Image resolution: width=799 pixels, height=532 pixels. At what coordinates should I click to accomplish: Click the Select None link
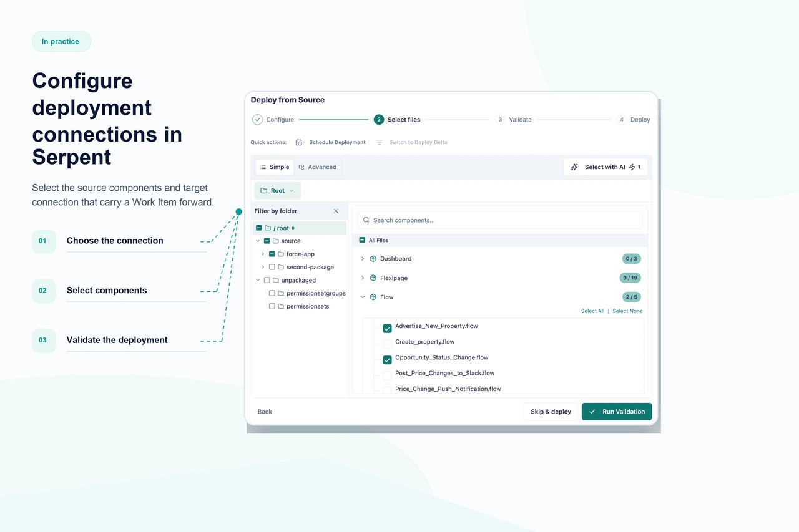tap(627, 311)
